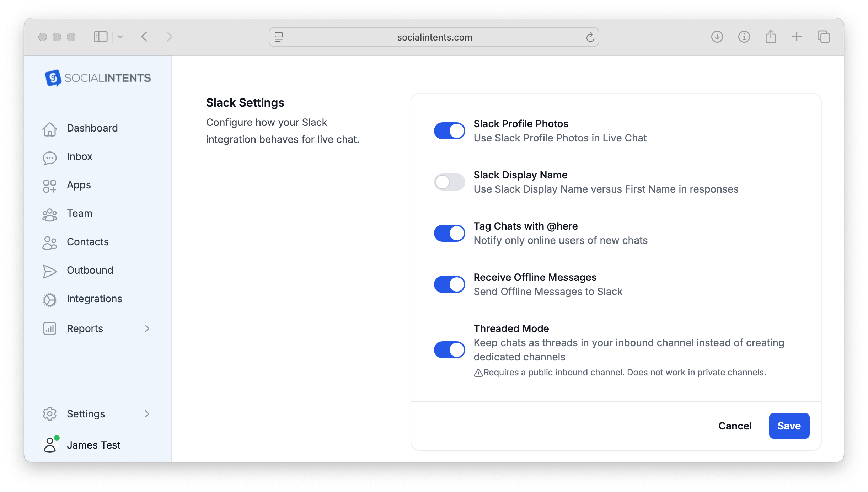Open the Dashboard home icon
This screenshot has width=868, height=492.
pyautogui.click(x=50, y=129)
